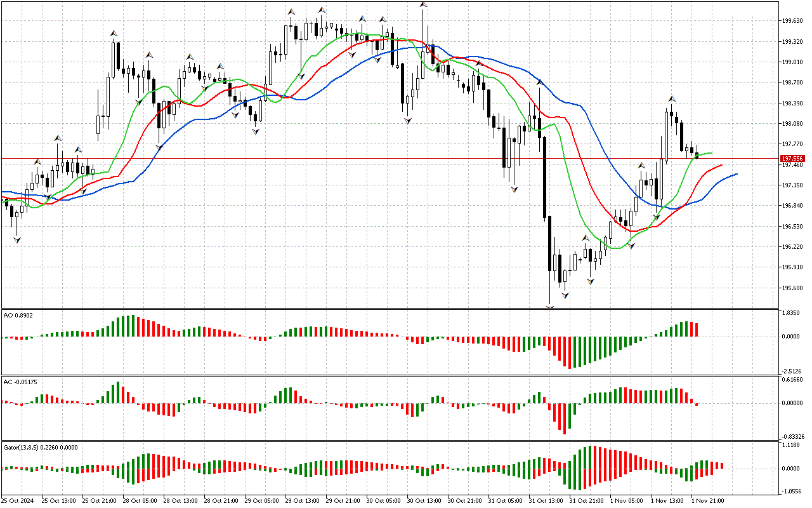Select the 196.840 price scale value
The image size is (812, 508).
click(x=792, y=206)
